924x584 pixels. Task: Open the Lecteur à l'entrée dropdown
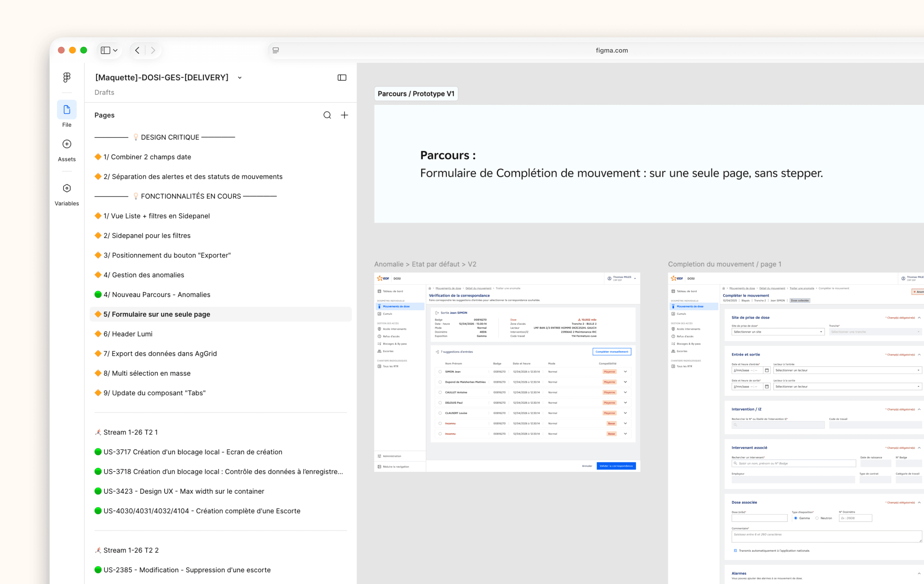(x=847, y=370)
